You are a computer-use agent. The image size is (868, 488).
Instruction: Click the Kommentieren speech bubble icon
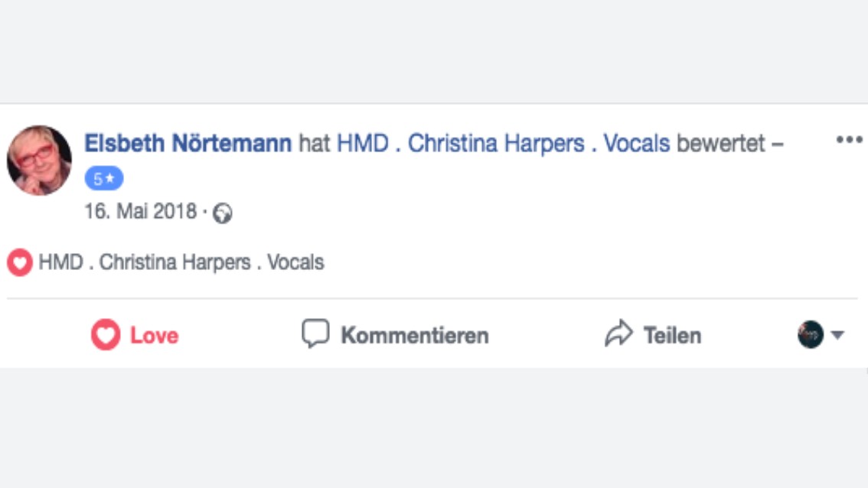[315, 333]
